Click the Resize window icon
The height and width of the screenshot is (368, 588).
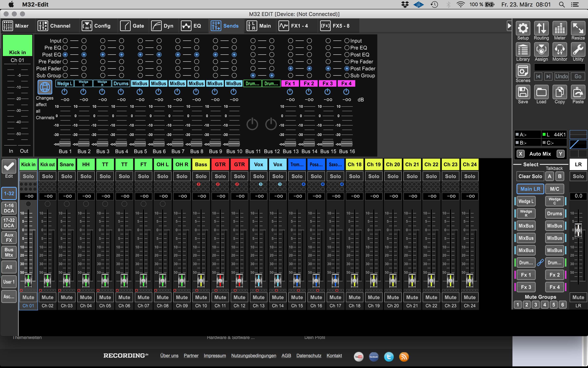pos(578,28)
